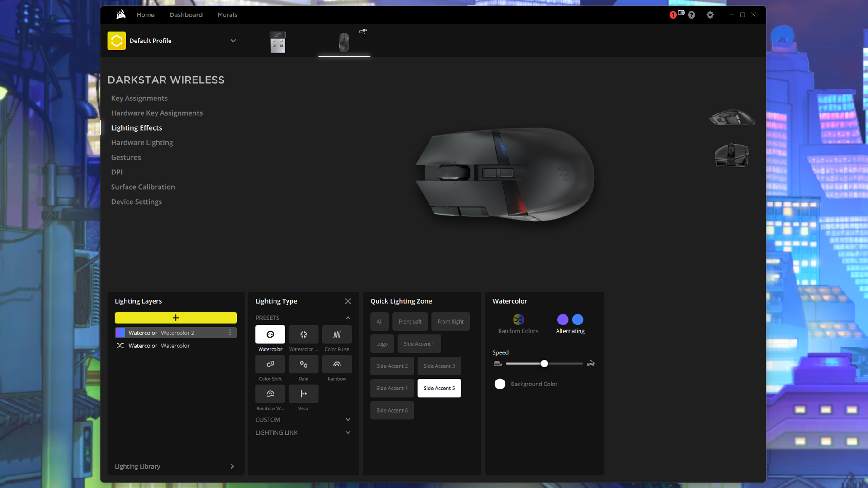The height and width of the screenshot is (488, 868).
Task: Select the Watercolor 2 lighting layer
Action: tap(176, 333)
